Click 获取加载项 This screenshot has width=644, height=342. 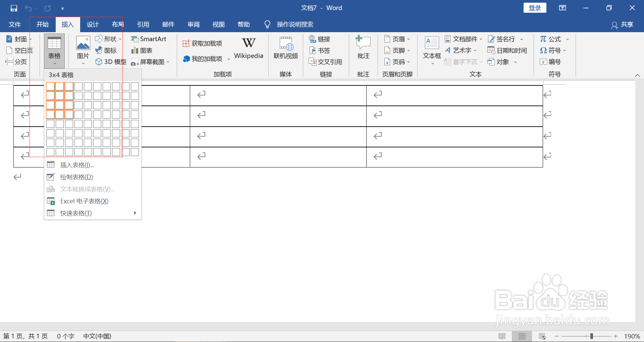click(x=202, y=44)
